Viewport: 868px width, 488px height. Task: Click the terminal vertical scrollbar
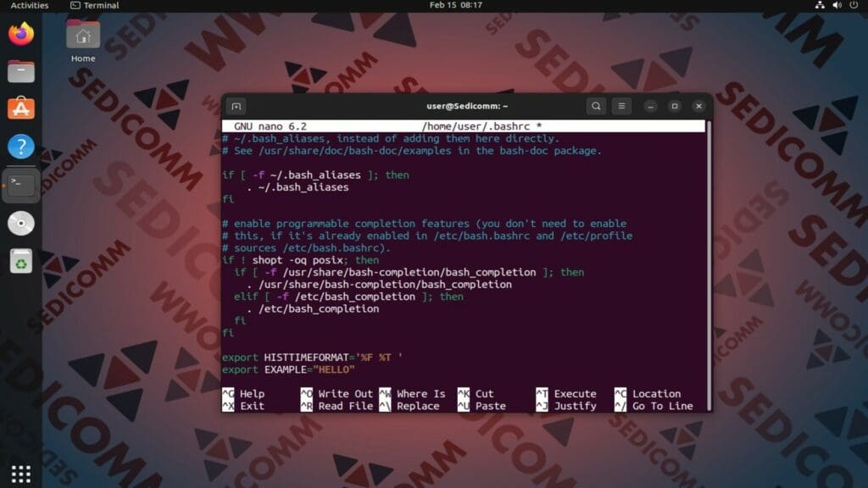coord(709,265)
